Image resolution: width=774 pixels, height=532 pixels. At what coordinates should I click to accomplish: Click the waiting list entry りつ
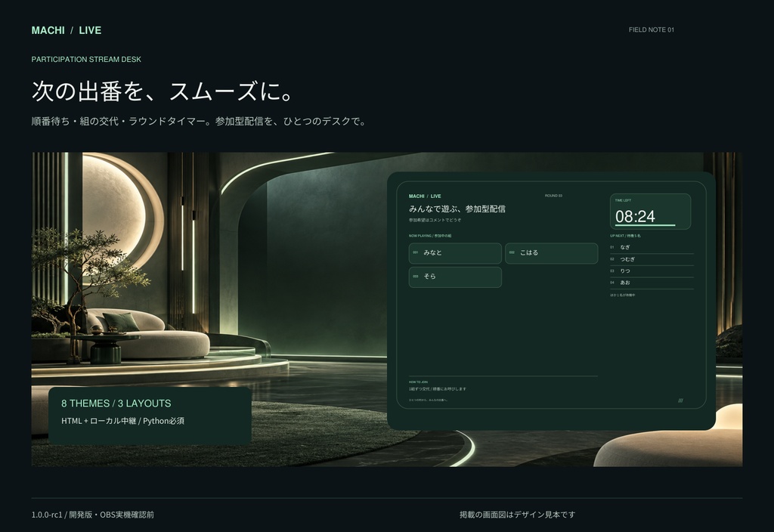click(652, 271)
